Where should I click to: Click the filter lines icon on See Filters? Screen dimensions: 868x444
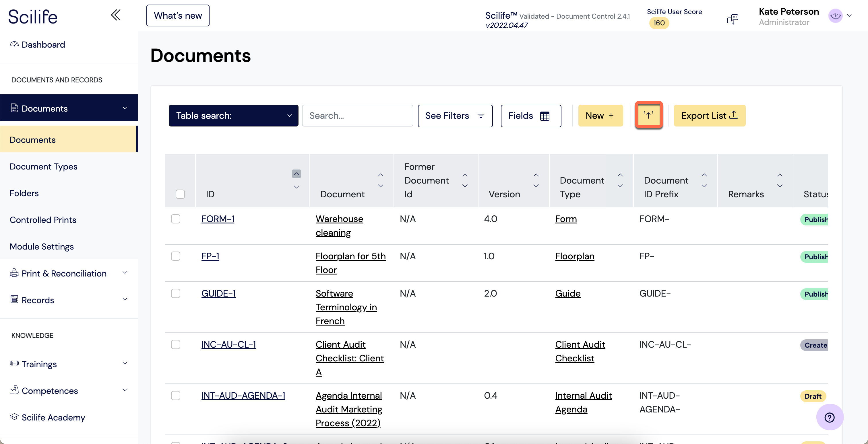point(481,116)
